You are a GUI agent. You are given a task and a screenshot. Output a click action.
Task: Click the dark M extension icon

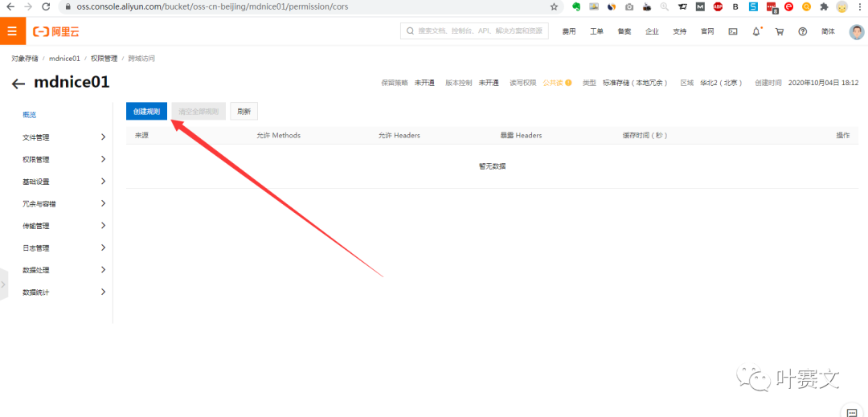(700, 7)
